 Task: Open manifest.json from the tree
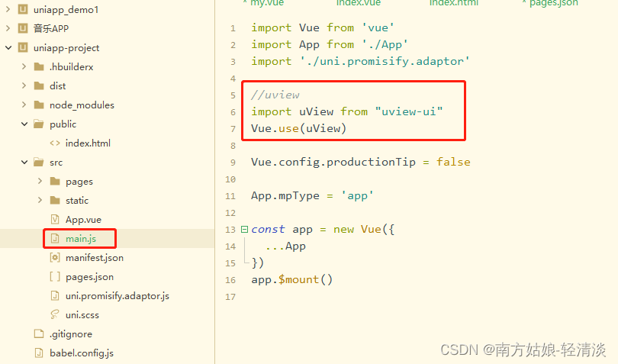click(95, 257)
